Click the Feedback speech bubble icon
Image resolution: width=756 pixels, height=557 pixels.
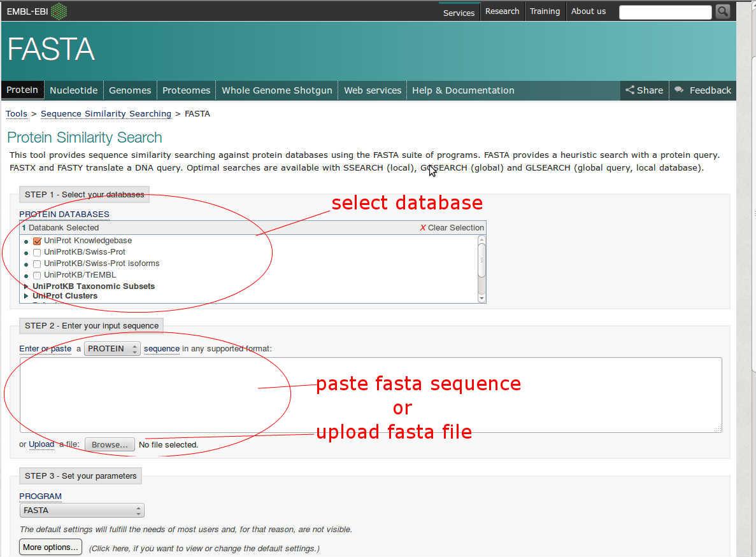(x=679, y=90)
